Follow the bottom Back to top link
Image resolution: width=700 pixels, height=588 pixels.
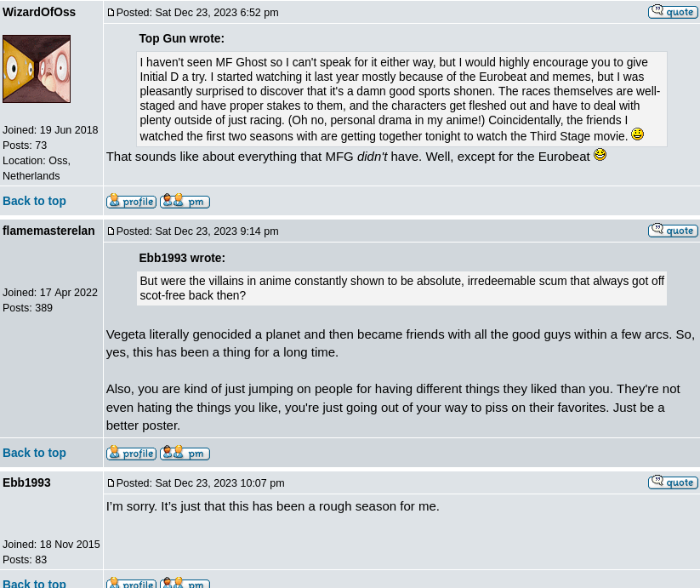[34, 583]
